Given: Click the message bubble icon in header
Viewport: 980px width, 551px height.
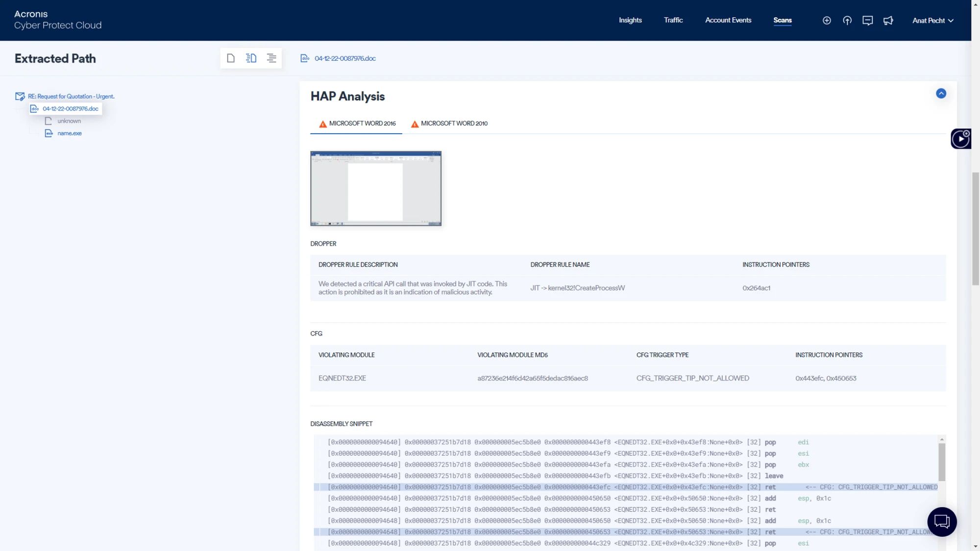Looking at the screenshot, I should click(x=868, y=21).
